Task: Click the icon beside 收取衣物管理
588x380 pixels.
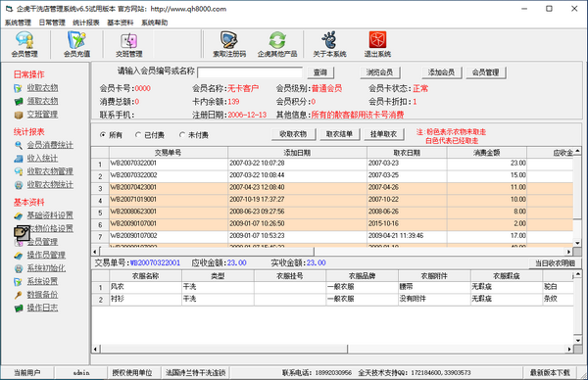Action: (18, 171)
